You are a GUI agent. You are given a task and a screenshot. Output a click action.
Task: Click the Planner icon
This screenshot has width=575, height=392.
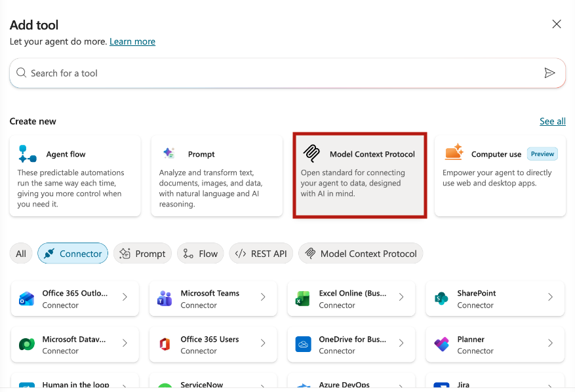click(x=441, y=344)
